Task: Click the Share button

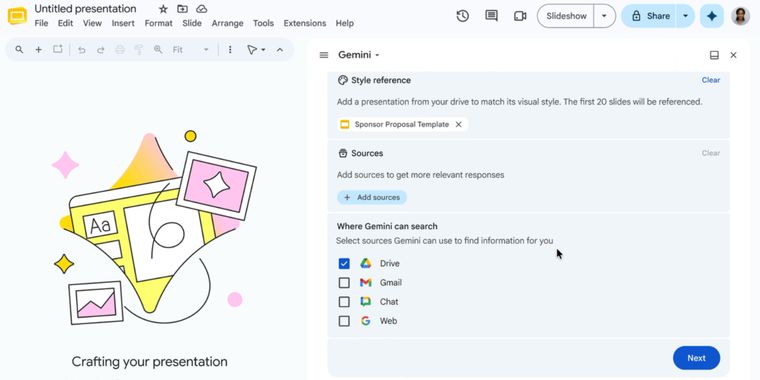Action: click(649, 16)
